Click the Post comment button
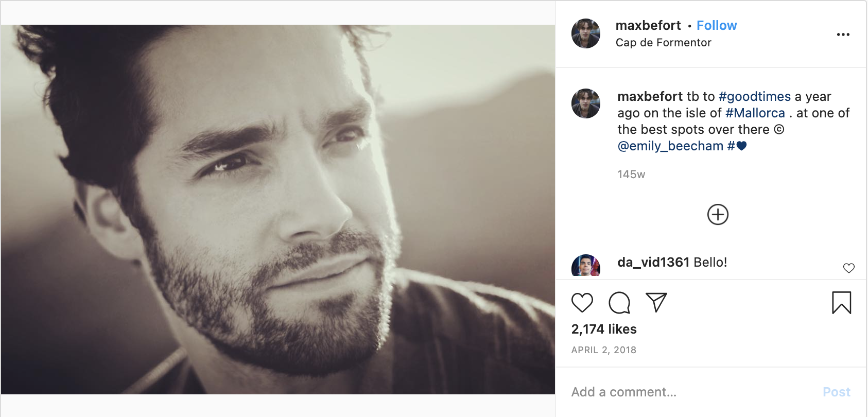The height and width of the screenshot is (417, 868). click(x=836, y=392)
